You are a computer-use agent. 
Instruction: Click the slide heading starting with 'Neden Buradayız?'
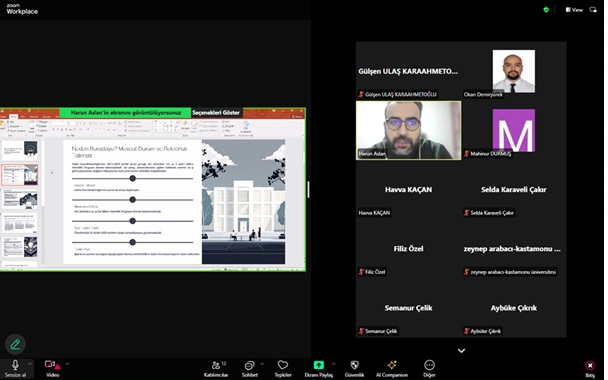pos(129,152)
